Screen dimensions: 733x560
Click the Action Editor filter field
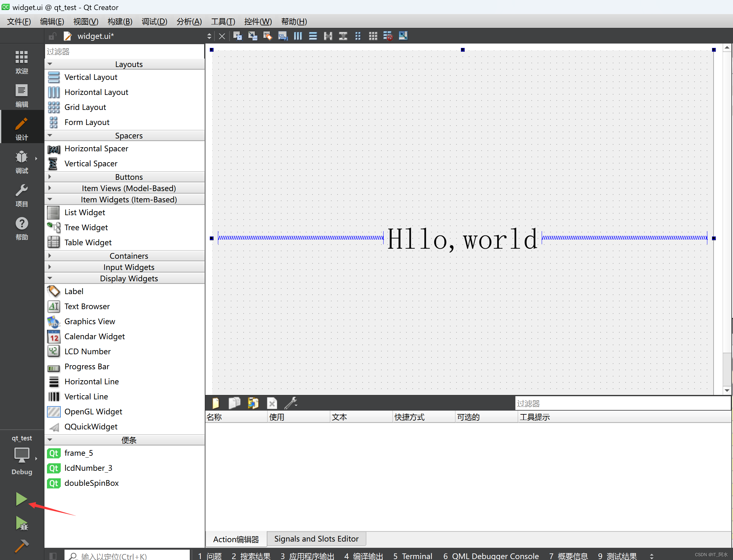(x=622, y=403)
